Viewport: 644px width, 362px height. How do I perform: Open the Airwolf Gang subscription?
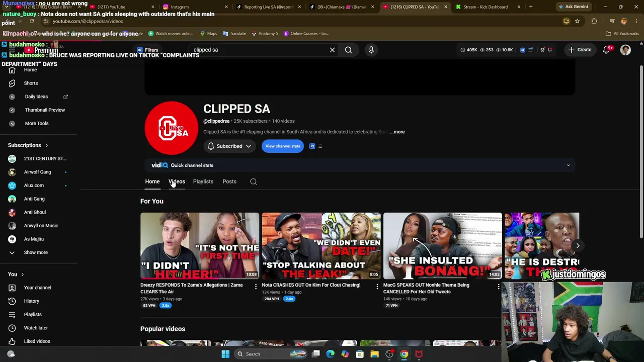click(x=37, y=172)
